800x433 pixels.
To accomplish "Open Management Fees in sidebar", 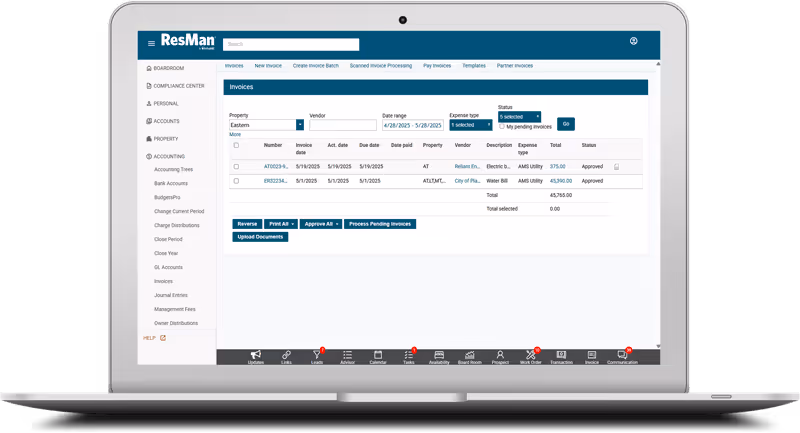I will pyautogui.click(x=175, y=310).
